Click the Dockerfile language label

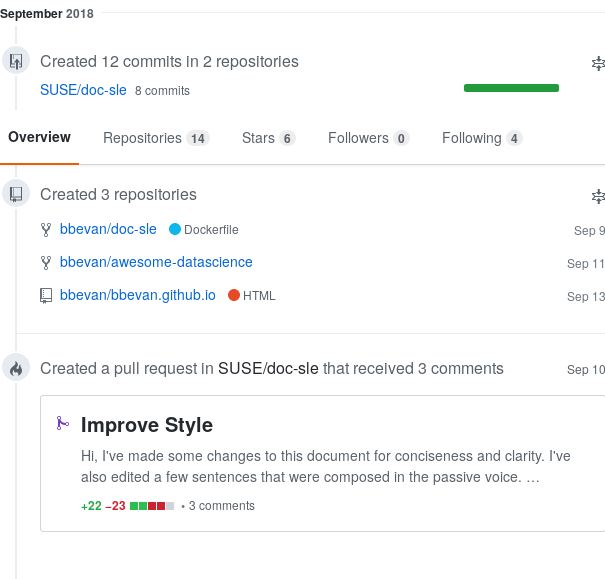click(211, 230)
